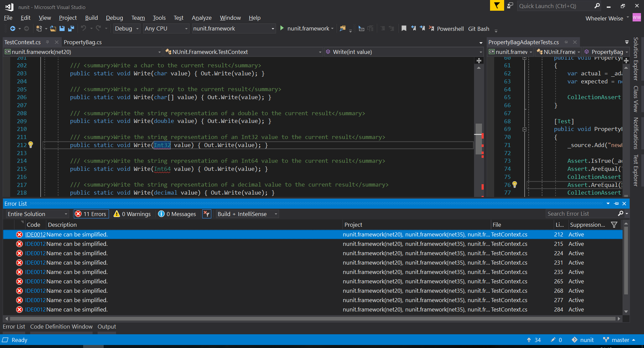Close the TestContext.cs tab
The width and height of the screenshot is (644, 348).
click(x=56, y=42)
